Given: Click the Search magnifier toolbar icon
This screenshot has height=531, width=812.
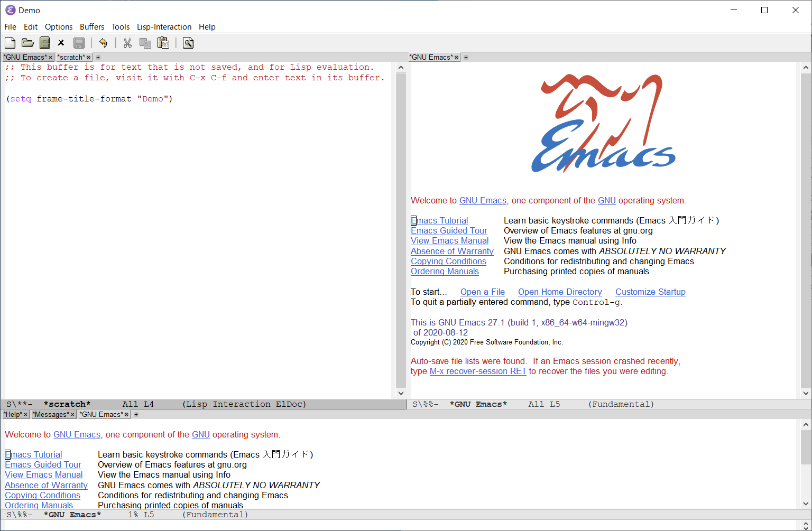Looking at the screenshot, I should pyautogui.click(x=188, y=43).
